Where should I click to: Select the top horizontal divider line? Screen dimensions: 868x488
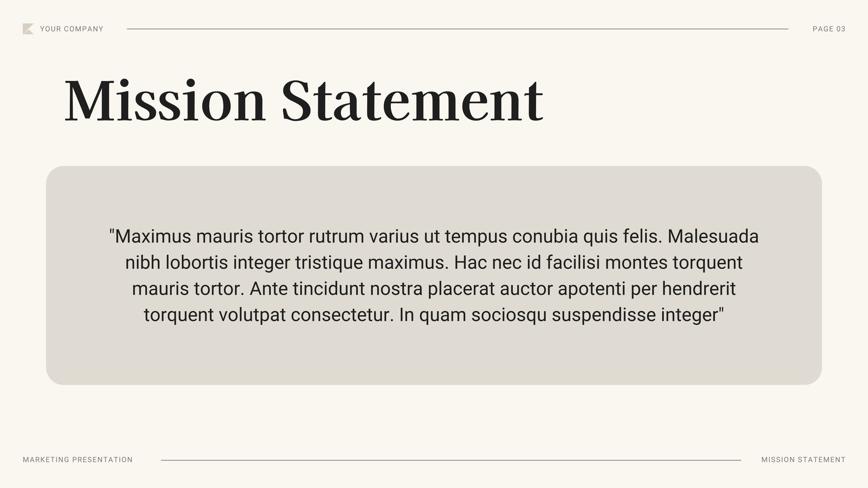tap(457, 29)
